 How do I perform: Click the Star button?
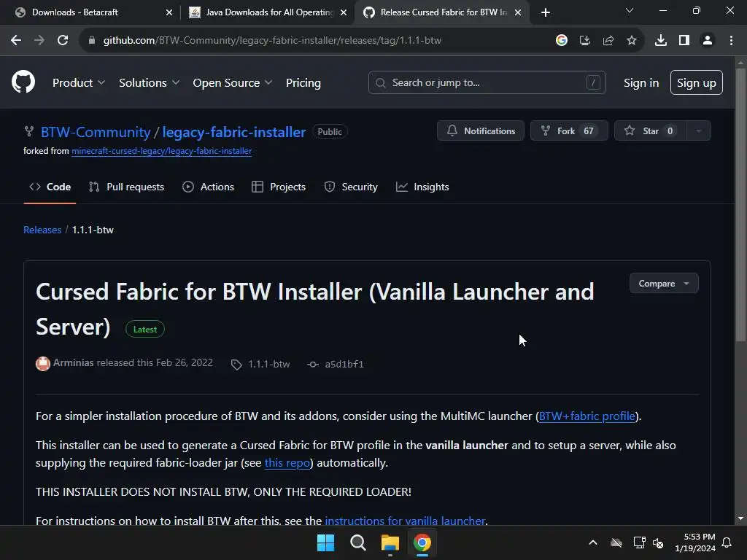[x=651, y=131]
